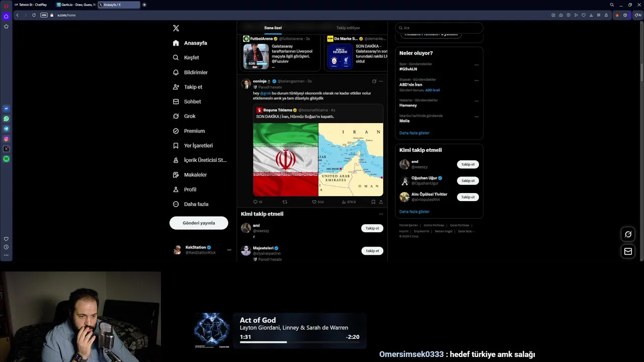Show more trends via Daha fazla göster
Viewport: 644px width, 362px height.
(414, 133)
